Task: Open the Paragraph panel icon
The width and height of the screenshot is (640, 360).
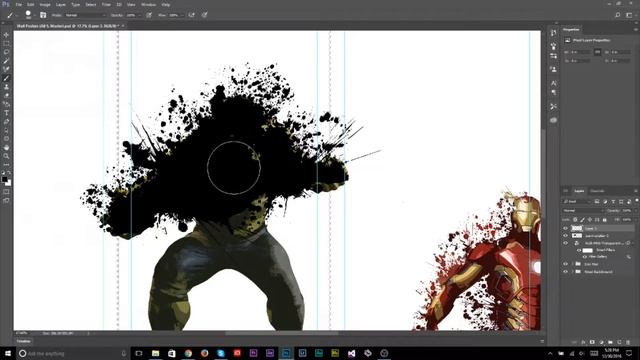Action: click(x=553, y=93)
